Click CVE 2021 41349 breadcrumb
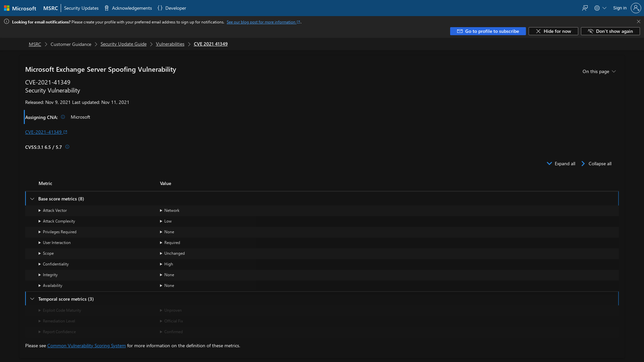The width and height of the screenshot is (644, 362). coord(211,44)
